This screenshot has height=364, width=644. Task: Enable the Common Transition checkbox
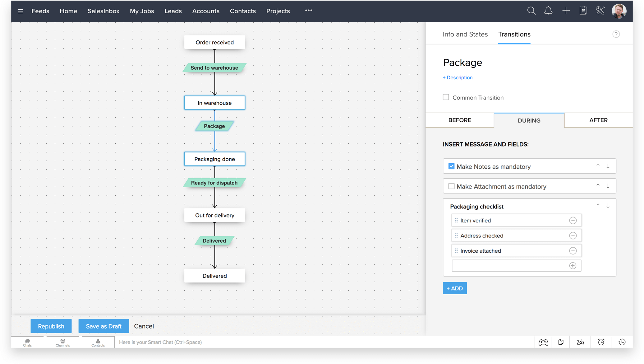[446, 97]
